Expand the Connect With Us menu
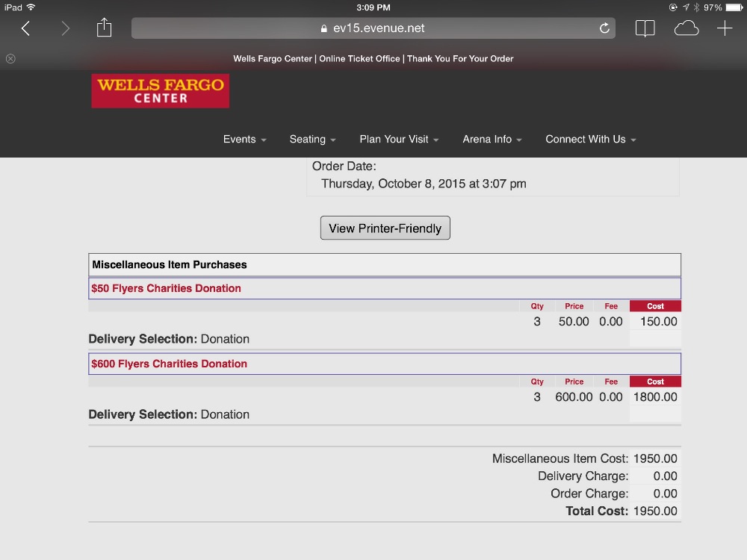This screenshot has width=747, height=560. pos(591,139)
